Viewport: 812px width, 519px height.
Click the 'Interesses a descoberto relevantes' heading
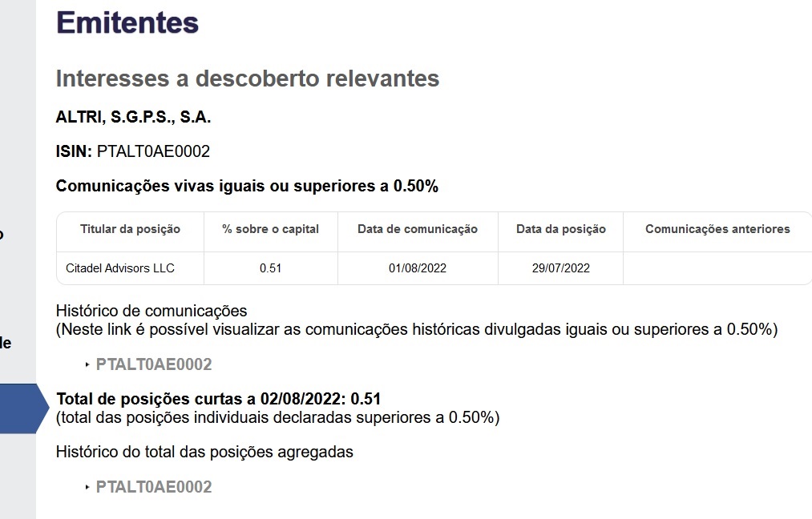(x=247, y=78)
